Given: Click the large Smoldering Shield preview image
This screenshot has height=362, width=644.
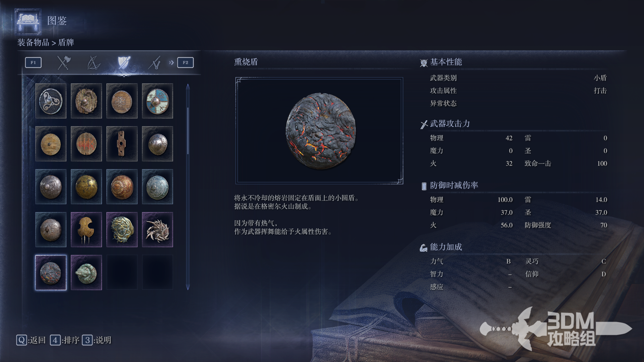Looking at the screenshot, I should tap(319, 130).
